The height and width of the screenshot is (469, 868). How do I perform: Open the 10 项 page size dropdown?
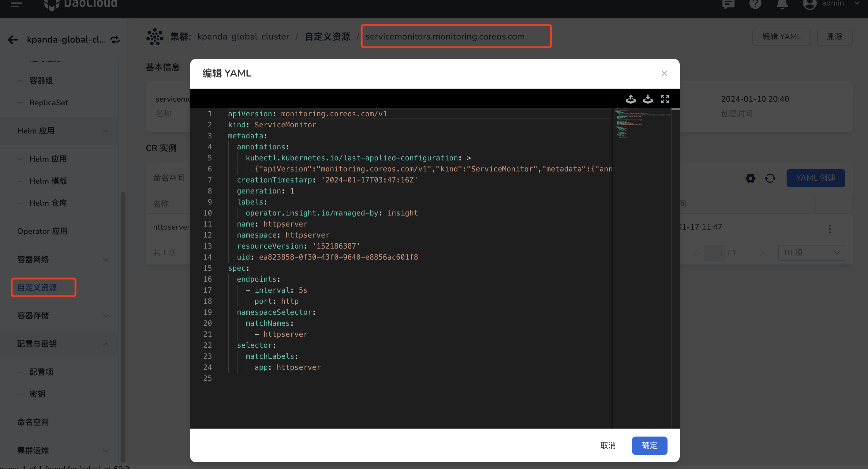click(x=811, y=252)
